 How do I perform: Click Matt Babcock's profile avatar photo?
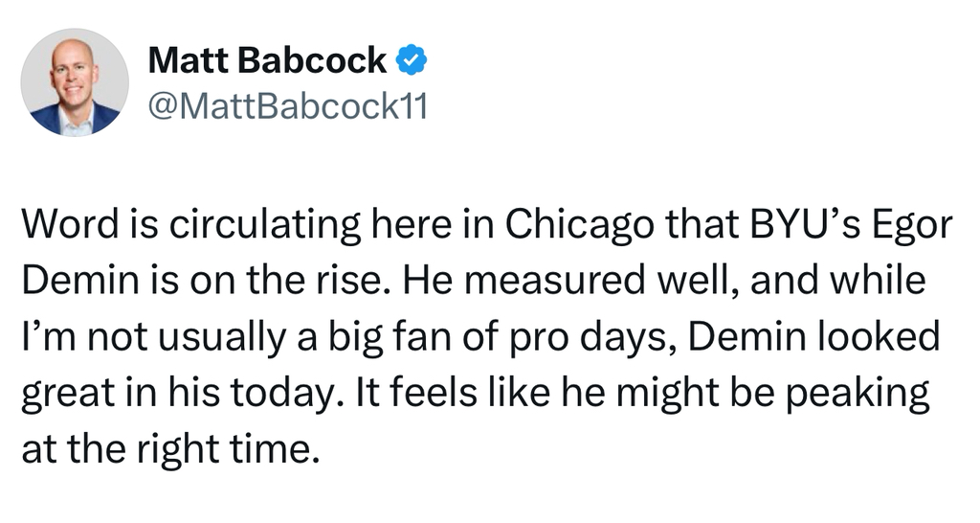click(75, 82)
